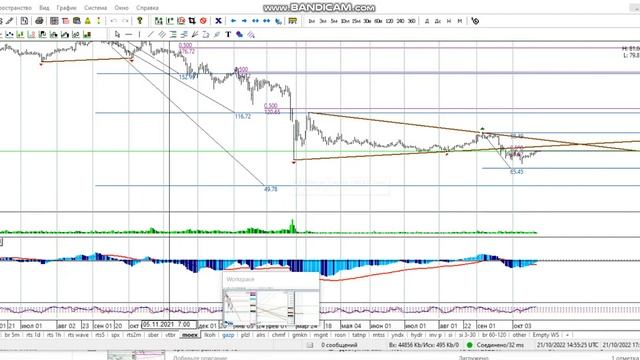Click the new document page icon
This screenshot has height=360, width=640.
[24, 21]
